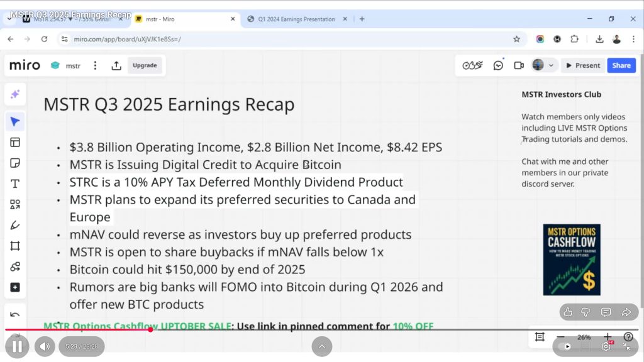Like the video with thumbs up
The image size is (644, 362).
coord(568,312)
